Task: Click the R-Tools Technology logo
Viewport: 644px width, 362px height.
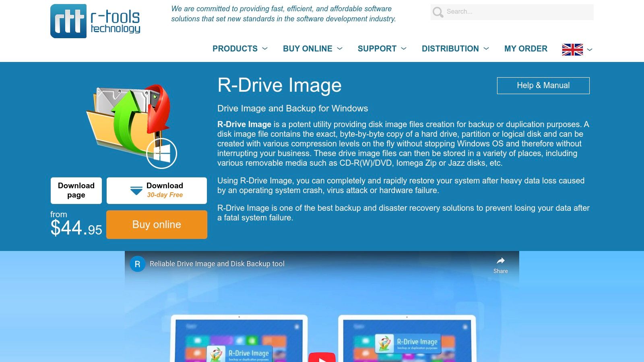Action: click(95, 21)
